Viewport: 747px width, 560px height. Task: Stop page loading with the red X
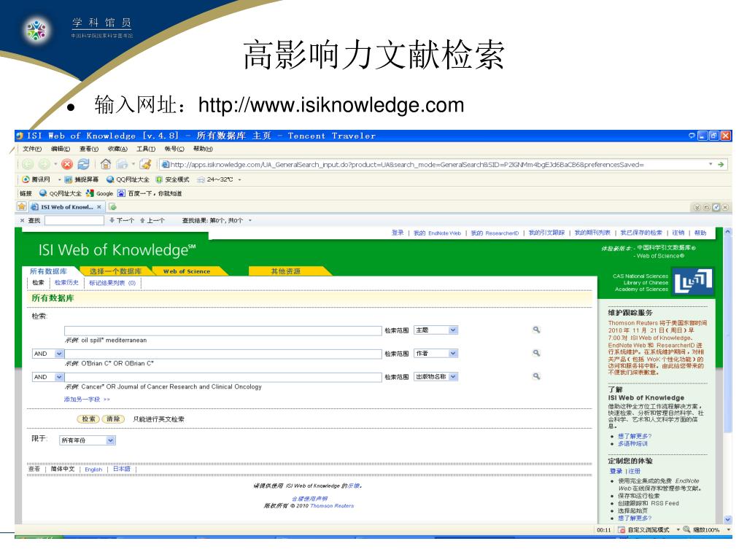[x=67, y=164]
